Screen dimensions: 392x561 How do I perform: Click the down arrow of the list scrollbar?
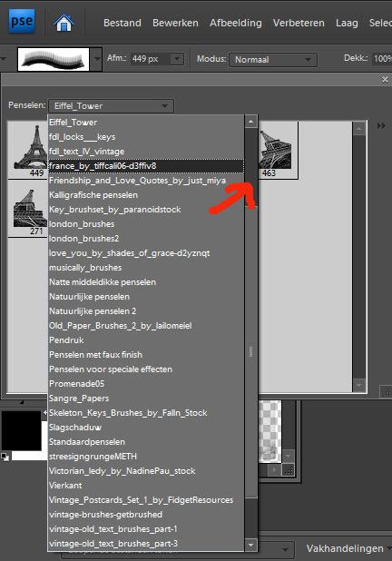[250, 545]
